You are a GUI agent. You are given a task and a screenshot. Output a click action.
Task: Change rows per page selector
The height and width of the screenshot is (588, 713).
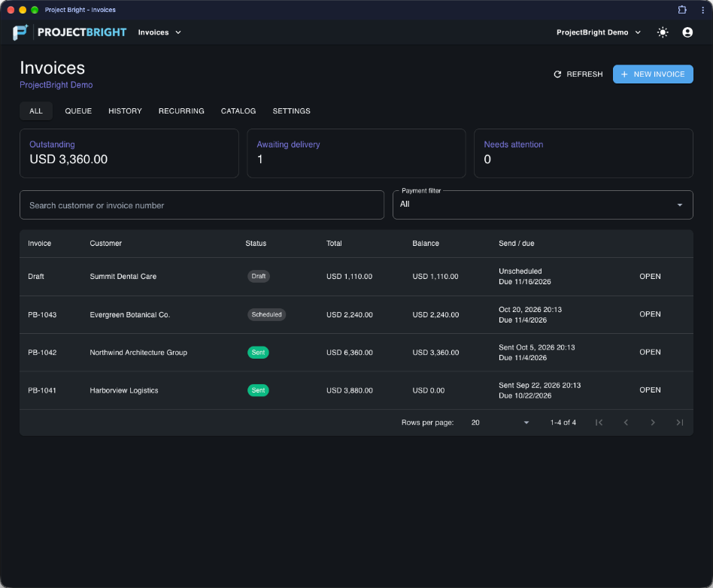point(499,423)
